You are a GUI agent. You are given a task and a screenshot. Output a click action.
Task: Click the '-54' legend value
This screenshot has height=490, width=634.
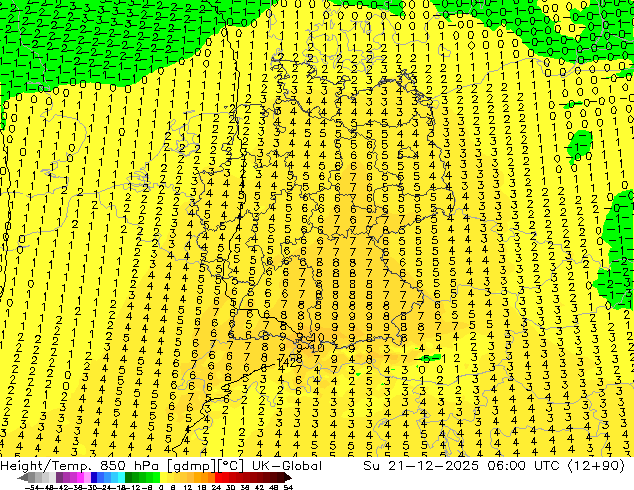click(32, 488)
